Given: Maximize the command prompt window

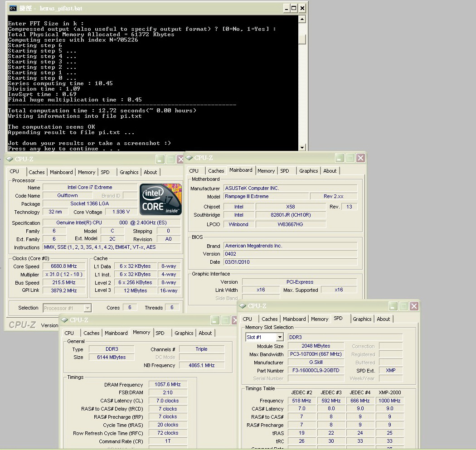Looking at the screenshot, I should 294,8.
